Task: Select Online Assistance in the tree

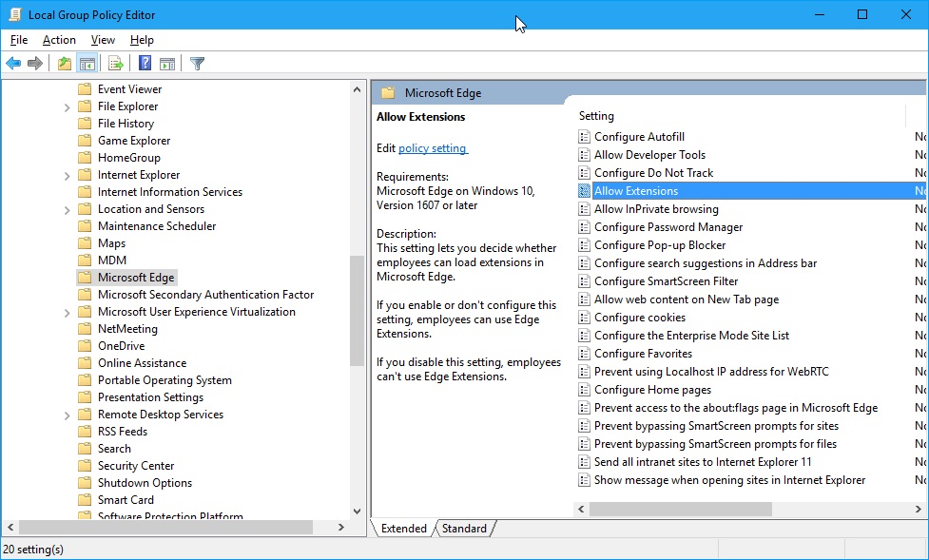Action: (143, 363)
